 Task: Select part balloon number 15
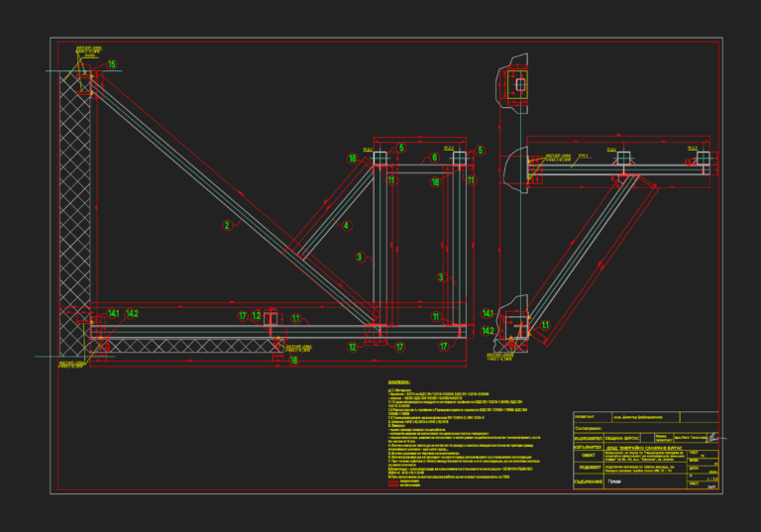point(112,64)
